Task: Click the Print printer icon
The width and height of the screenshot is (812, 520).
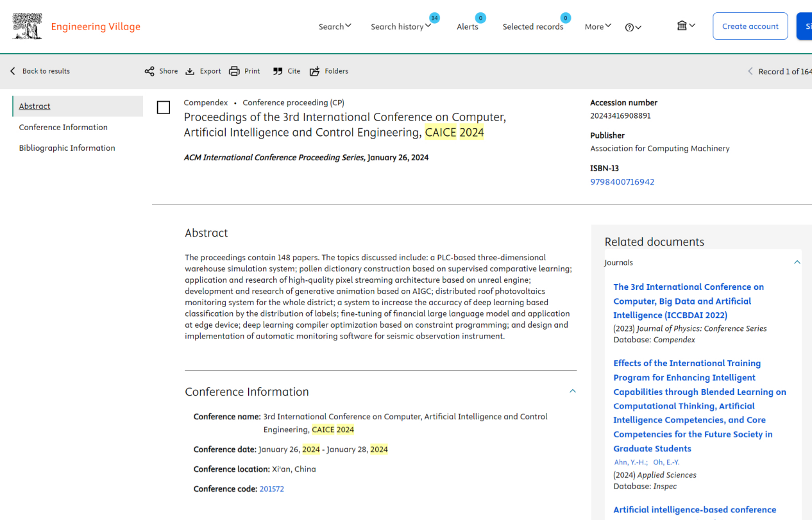Action: [x=234, y=71]
